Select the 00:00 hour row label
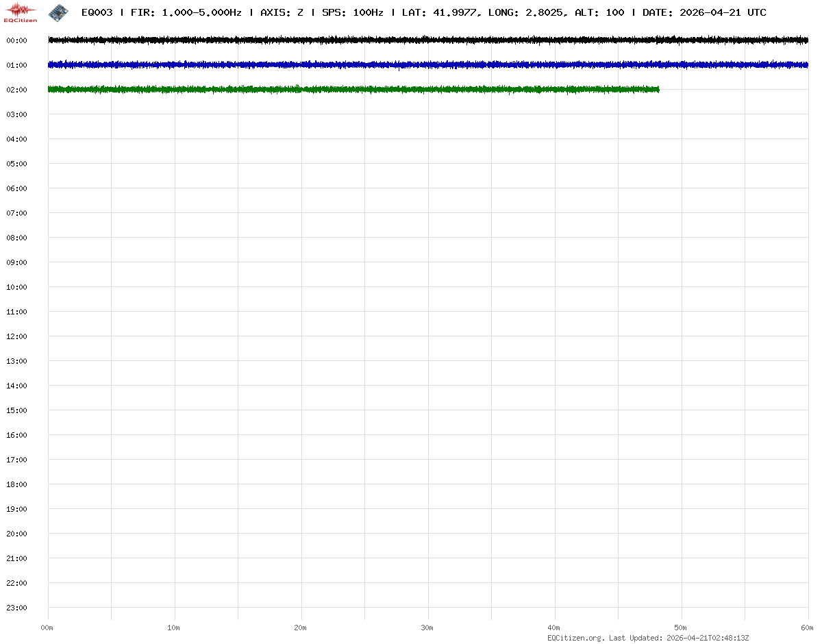 [x=16, y=40]
